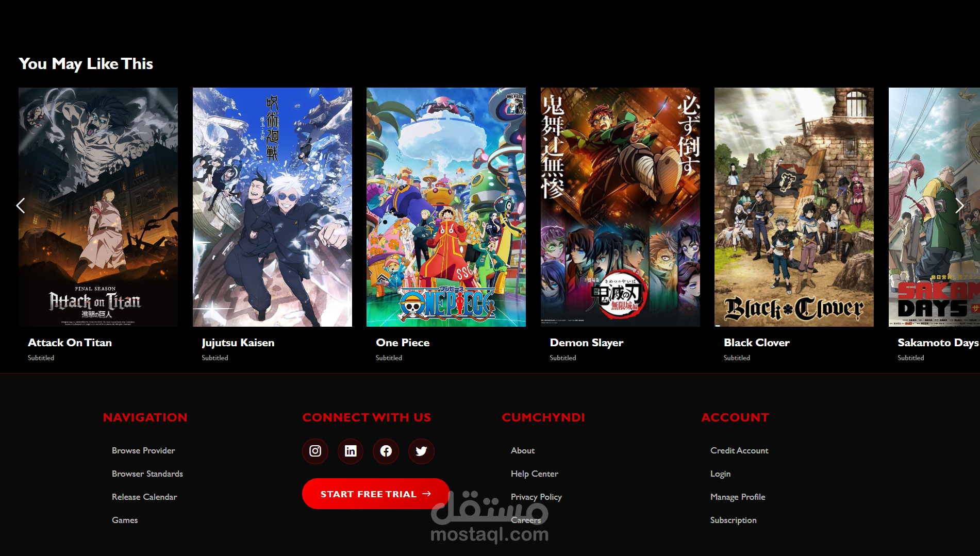Click Subtitled label under Sakamoto Days
980x556 pixels.
(910, 358)
